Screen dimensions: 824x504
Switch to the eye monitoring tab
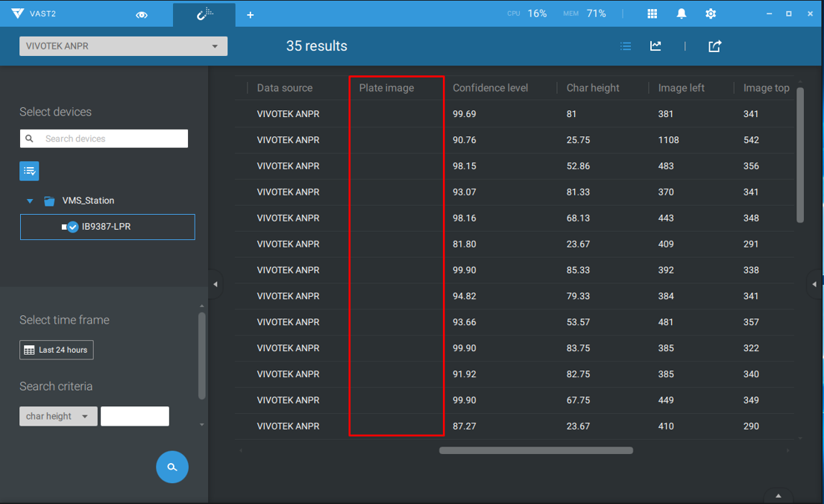142,13
